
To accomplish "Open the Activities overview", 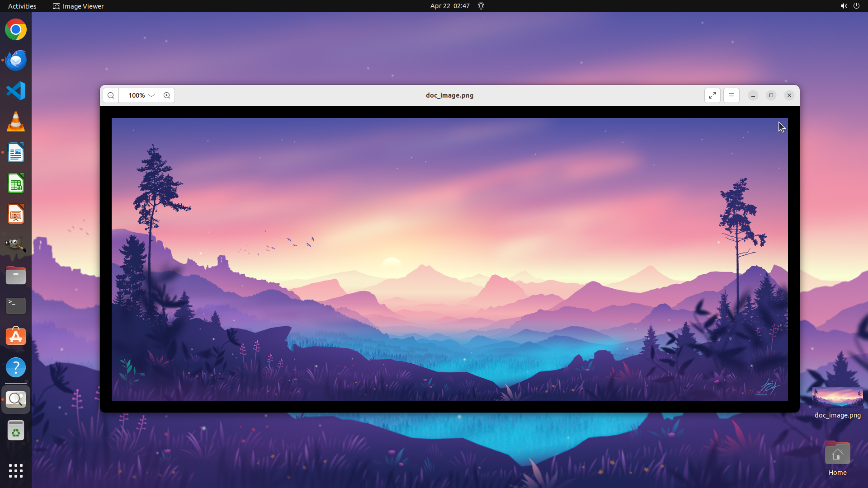I will (x=22, y=6).
